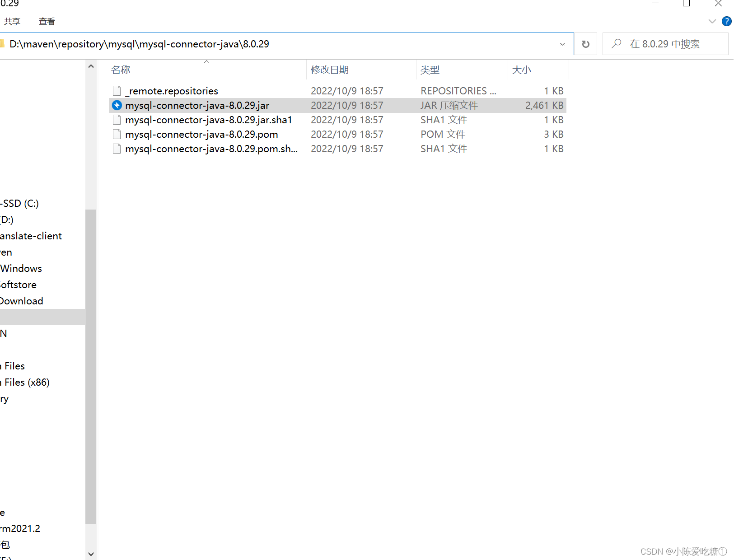
Task: Click the jar.sha1 file icon
Action: pyautogui.click(x=117, y=120)
